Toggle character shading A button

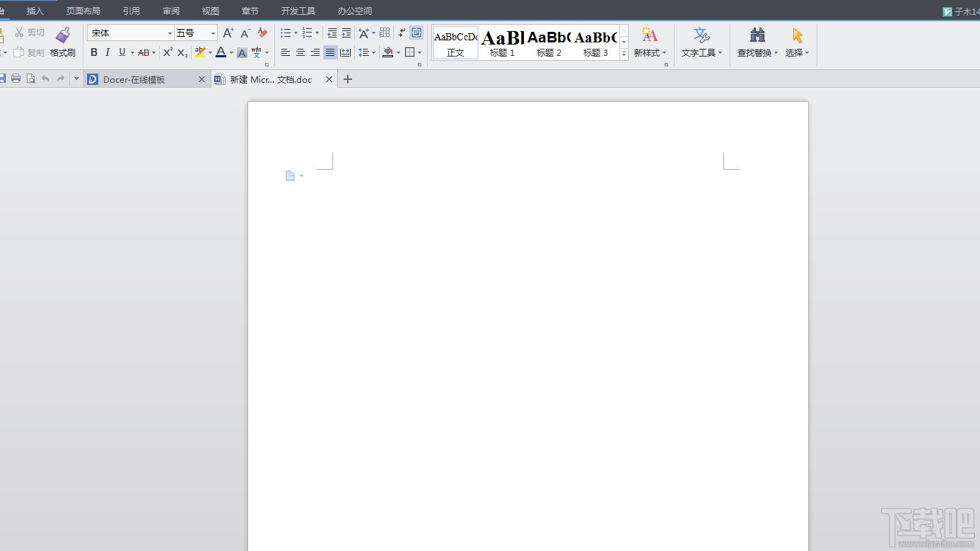coord(242,52)
